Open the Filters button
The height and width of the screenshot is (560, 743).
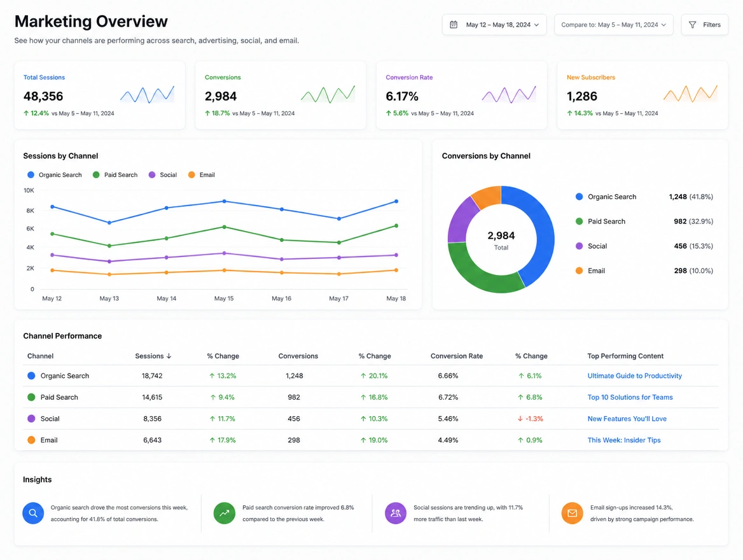[x=705, y=25]
